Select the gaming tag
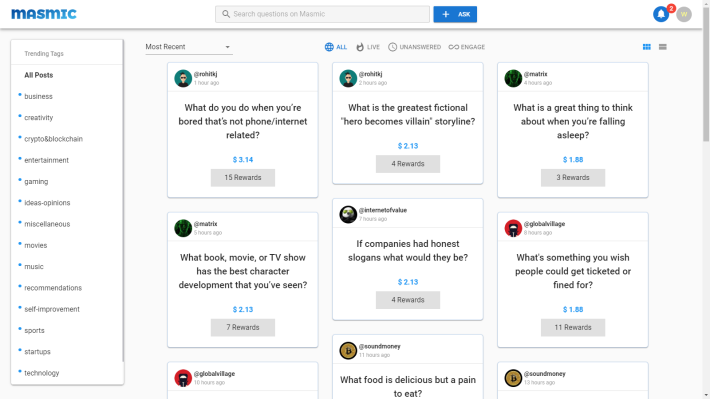Screen dimensions: 710x399 coord(36,182)
